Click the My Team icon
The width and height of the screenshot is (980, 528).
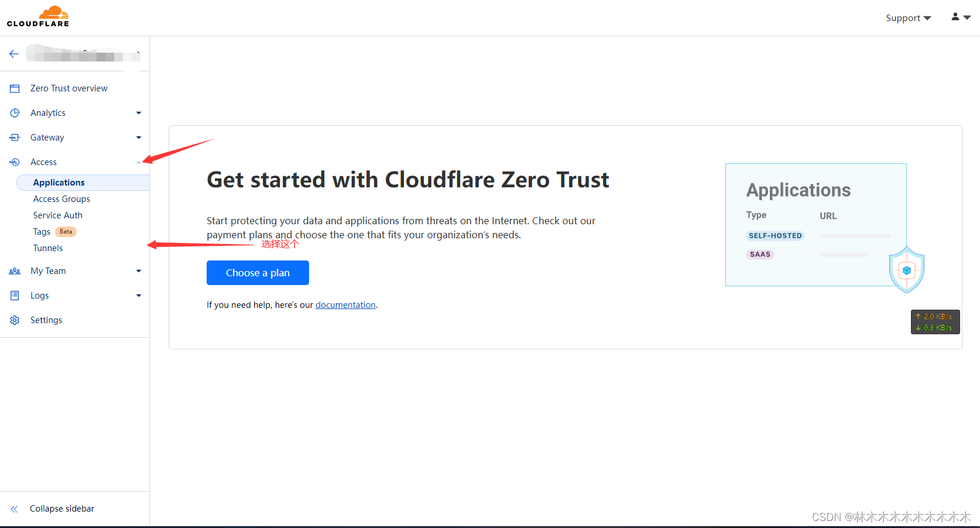coord(14,270)
